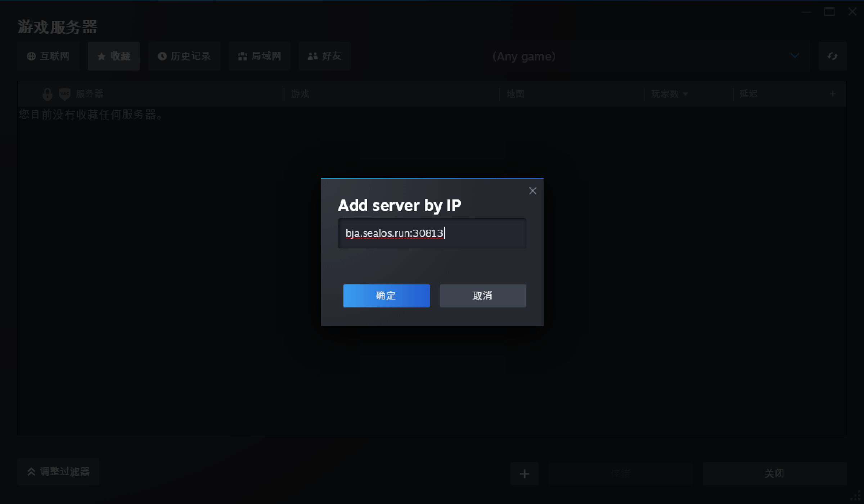
Task: Click the VAC shield column icon
Action: 64,94
